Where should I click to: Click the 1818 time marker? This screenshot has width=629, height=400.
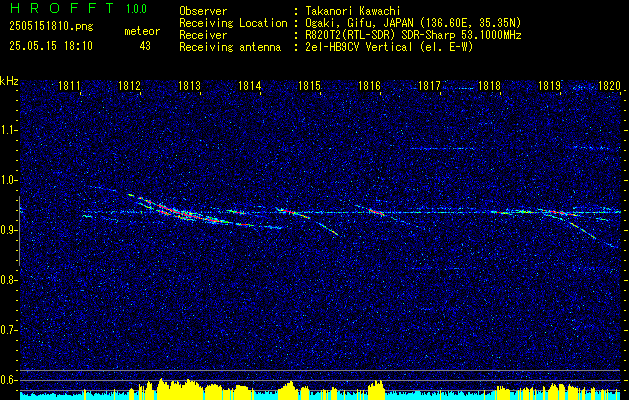(x=489, y=85)
